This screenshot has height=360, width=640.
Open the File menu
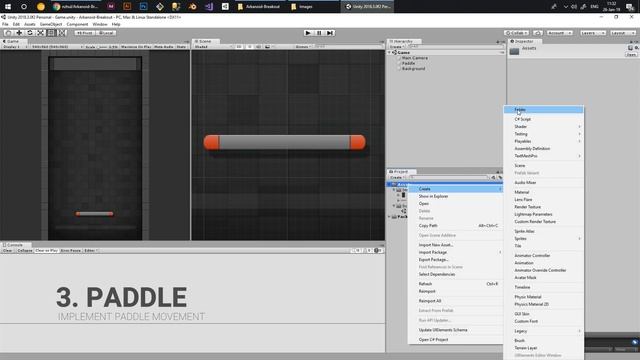pyautogui.click(x=5, y=24)
